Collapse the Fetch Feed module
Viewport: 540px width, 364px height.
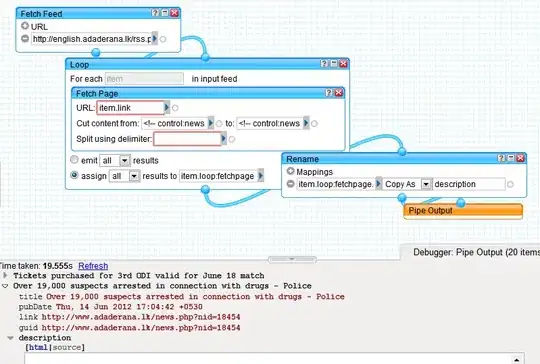(x=165, y=13)
